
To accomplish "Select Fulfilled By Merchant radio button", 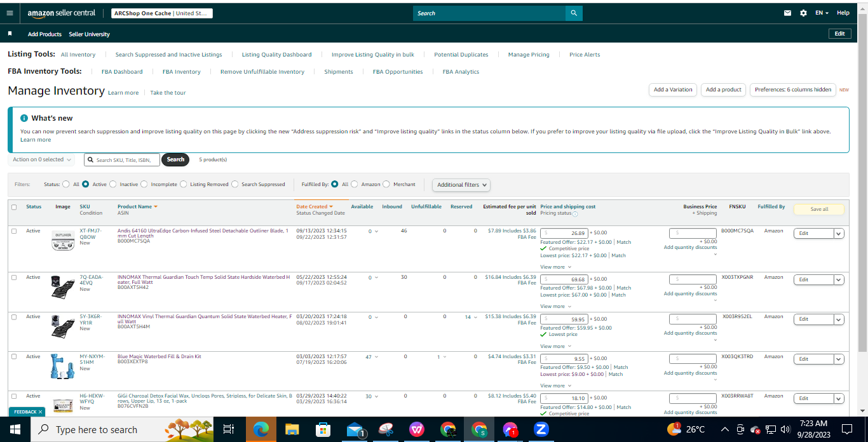I will 386,184.
